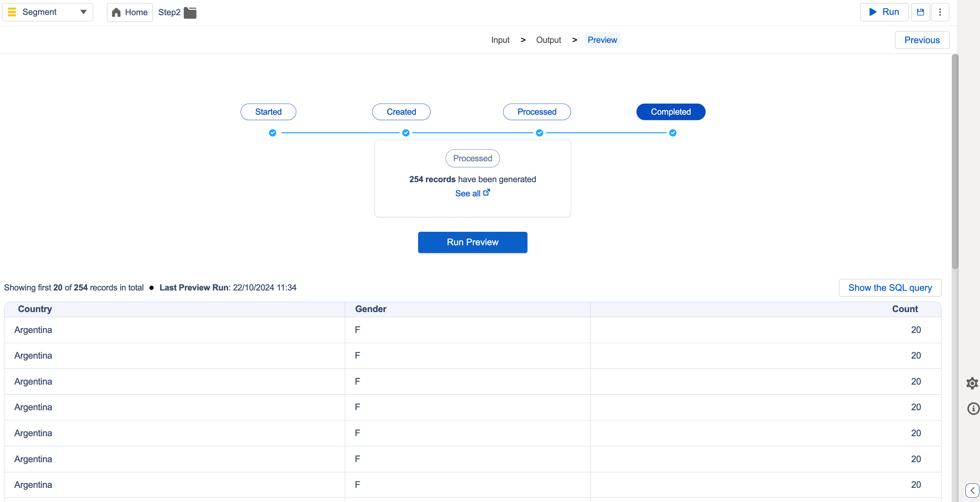980x502 pixels.
Task: Open the three-dot more options menu
Action: coord(940,12)
